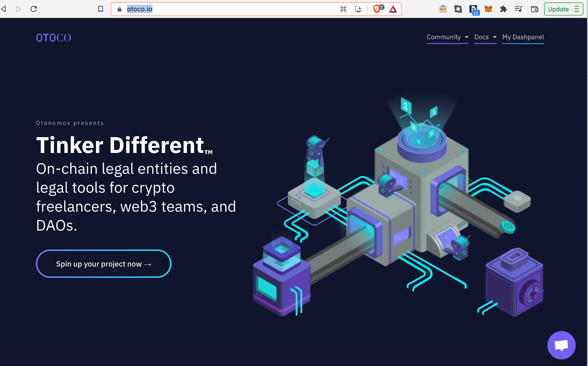Click the install/download page icon in address bar
Screen dimensions: 588x366
click(358, 9)
